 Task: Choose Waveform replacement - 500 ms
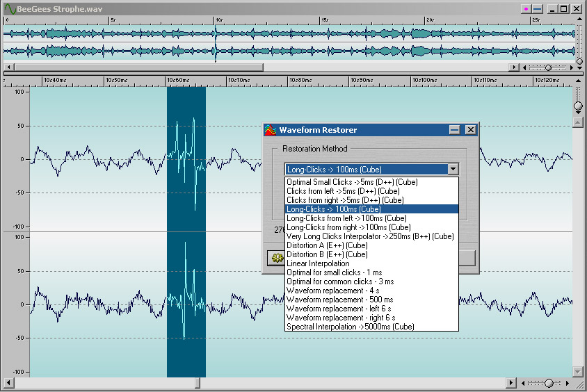click(340, 300)
